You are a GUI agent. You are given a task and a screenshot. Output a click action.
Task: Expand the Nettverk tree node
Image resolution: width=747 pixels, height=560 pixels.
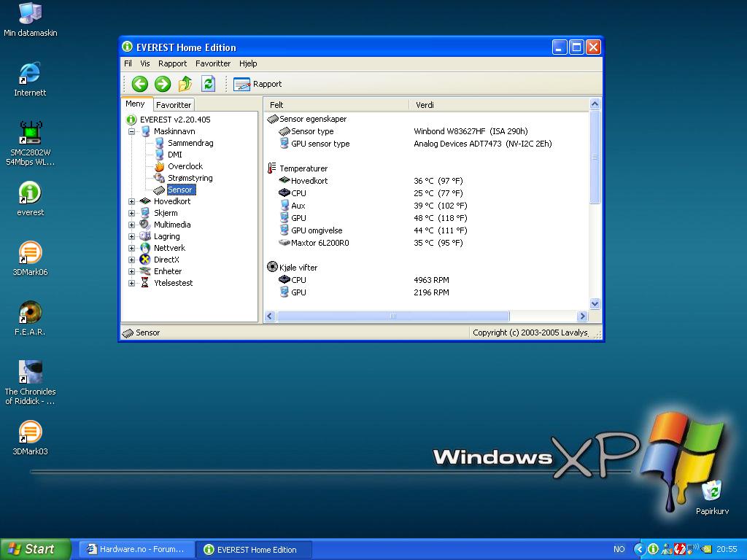click(131, 248)
